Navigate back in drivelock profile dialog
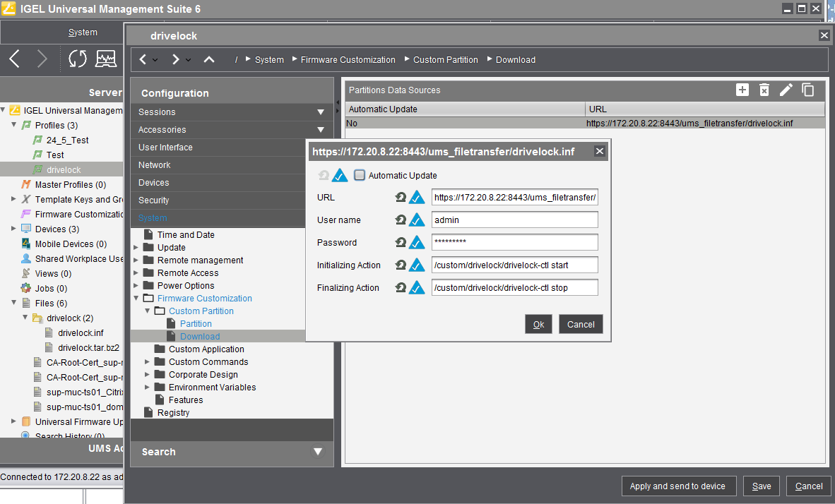Screen dimensions: 835x504 (143, 59)
